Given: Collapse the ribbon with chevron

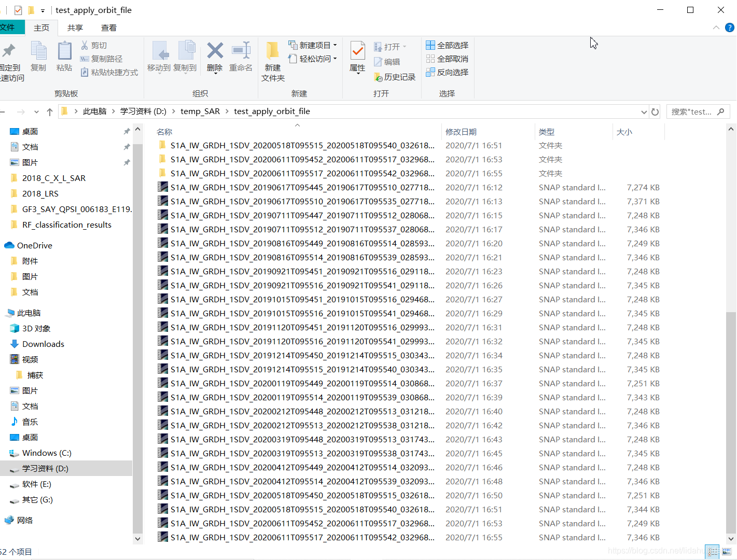Looking at the screenshot, I should (x=716, y=27).
